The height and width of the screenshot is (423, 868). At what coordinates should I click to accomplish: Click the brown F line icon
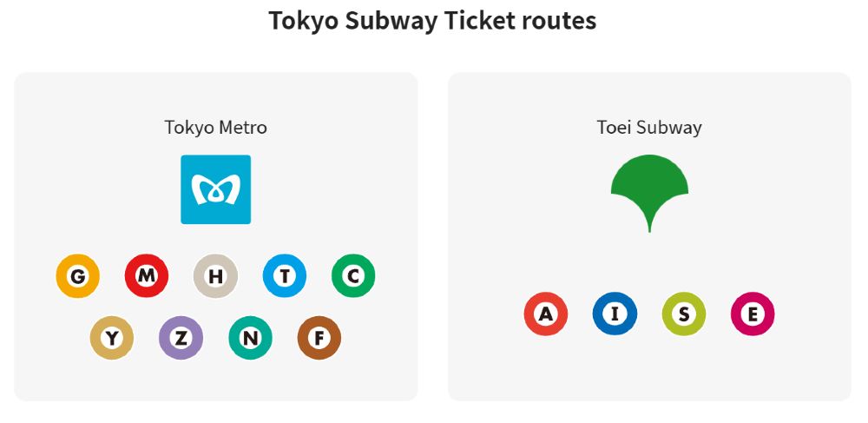click(319, 338)
